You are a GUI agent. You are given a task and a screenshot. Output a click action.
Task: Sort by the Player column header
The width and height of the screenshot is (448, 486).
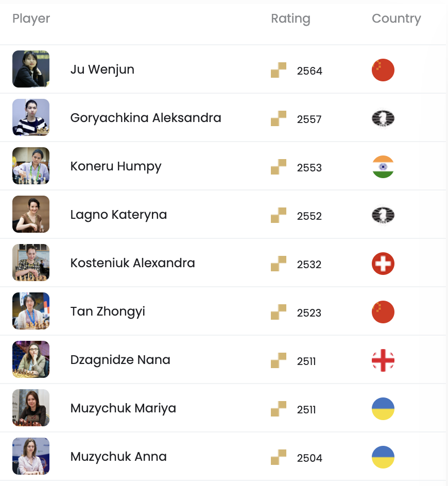pos(31,19)
